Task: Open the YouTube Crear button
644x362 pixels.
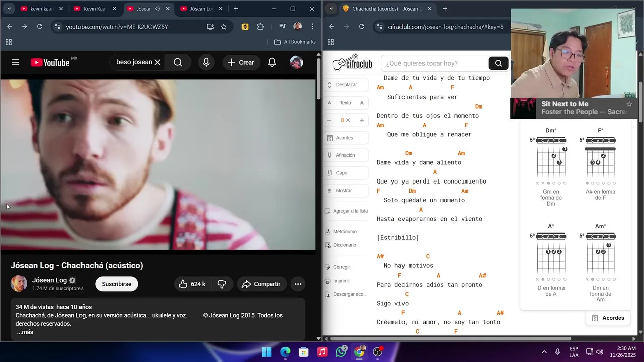Action: (241, 62)
